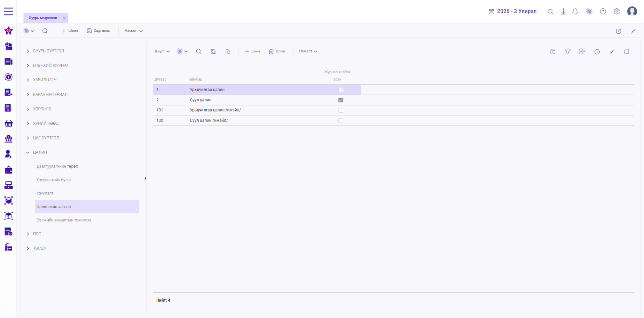This screenshot has width=644, height=318.
Task: Open the Нэмэлт dropdown in grid toolbar
Action: point(308,51)
